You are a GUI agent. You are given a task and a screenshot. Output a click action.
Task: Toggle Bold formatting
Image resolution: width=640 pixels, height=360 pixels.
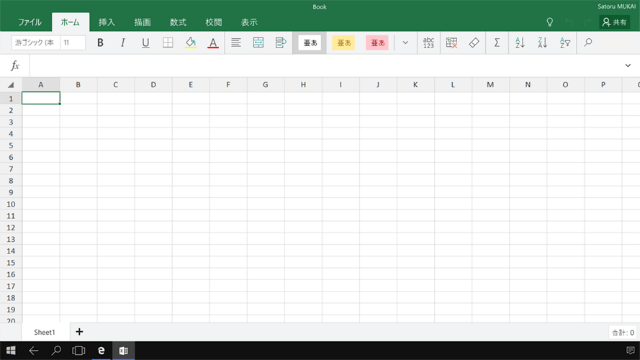click(100, 42)
